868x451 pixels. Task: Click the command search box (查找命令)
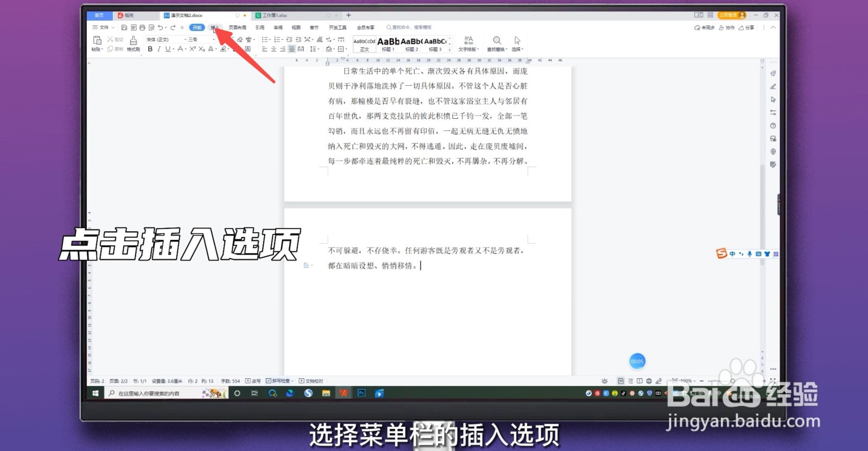click(x=409, y=28)
